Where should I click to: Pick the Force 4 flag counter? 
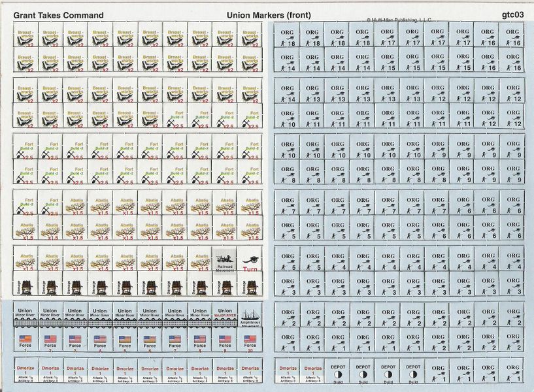pyautogui.click(x=100, y=340)
